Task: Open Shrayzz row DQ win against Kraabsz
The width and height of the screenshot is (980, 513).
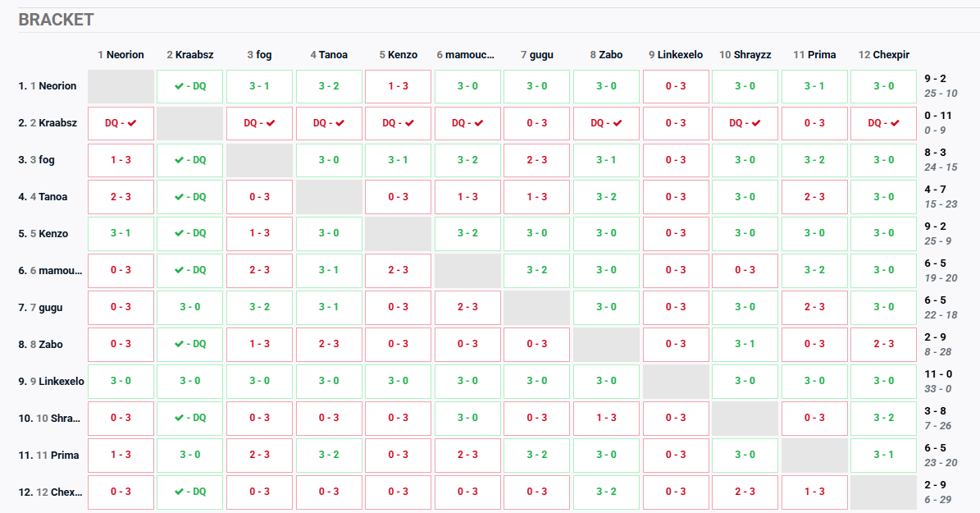Action: pyautogui.click(x=190, y=418)
